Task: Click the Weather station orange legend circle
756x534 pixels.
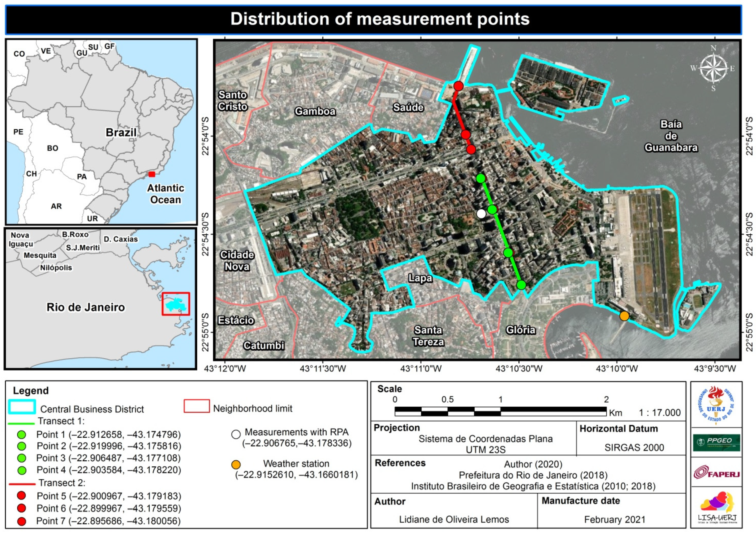Action: (x=236, y=465)
